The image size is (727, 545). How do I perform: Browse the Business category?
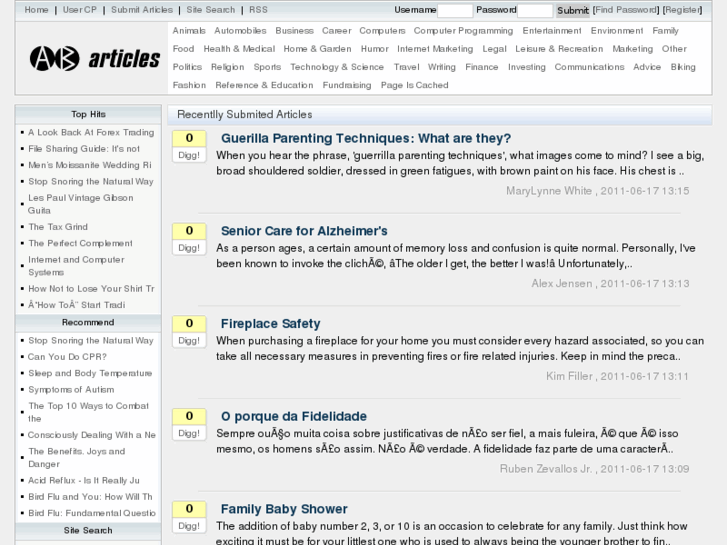pos(294,31)
